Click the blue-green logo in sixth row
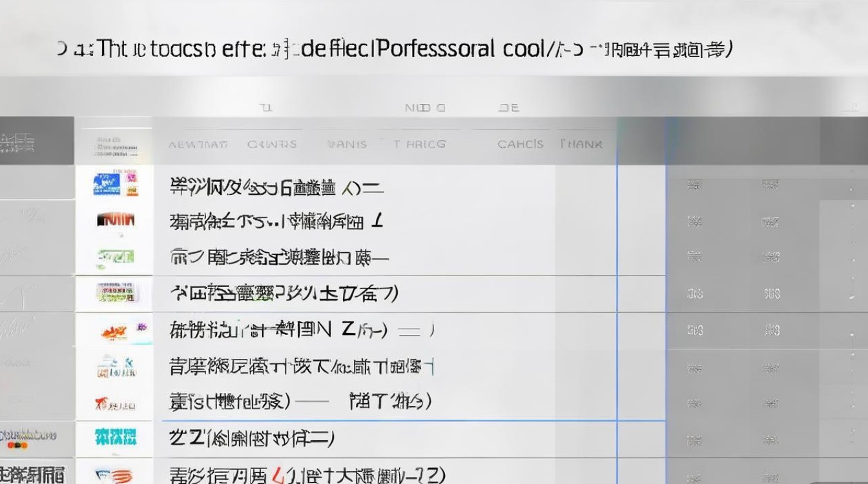868x484 pixels. click(x=116, y=367)
